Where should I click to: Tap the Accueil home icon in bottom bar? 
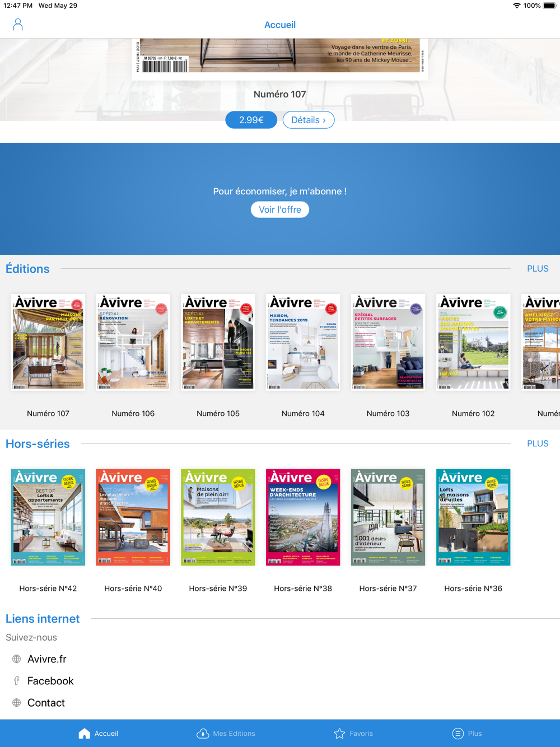coord(84,734)
